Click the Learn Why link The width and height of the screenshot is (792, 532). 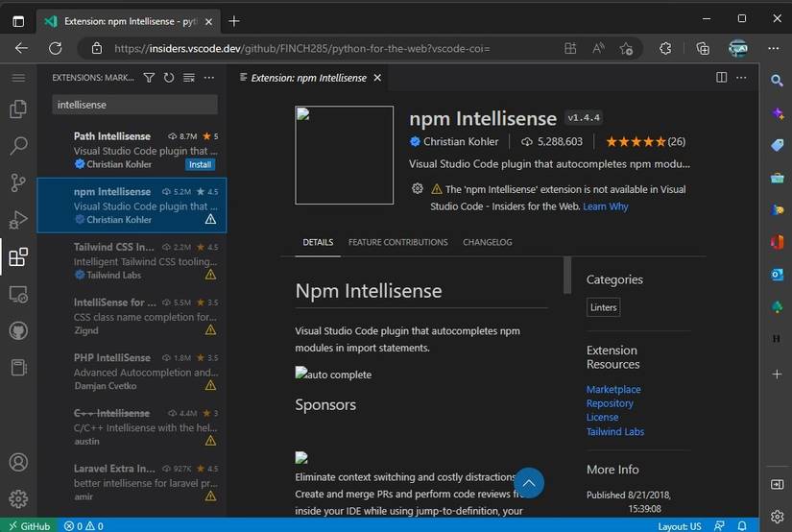[605, 206]
